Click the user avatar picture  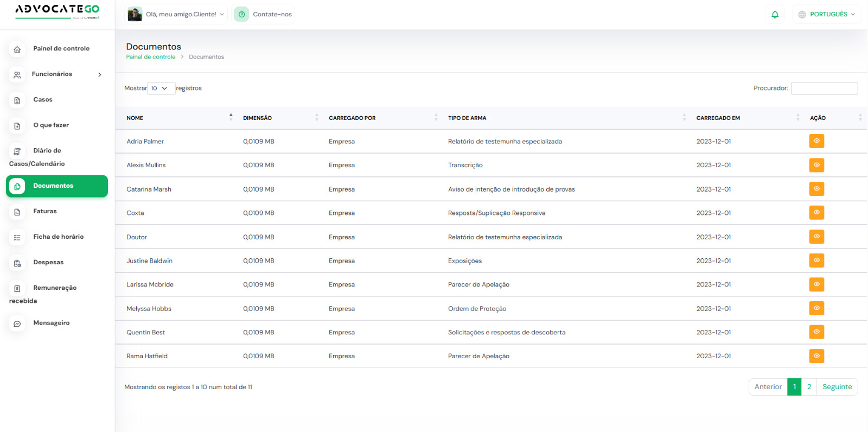click(135, 14)
